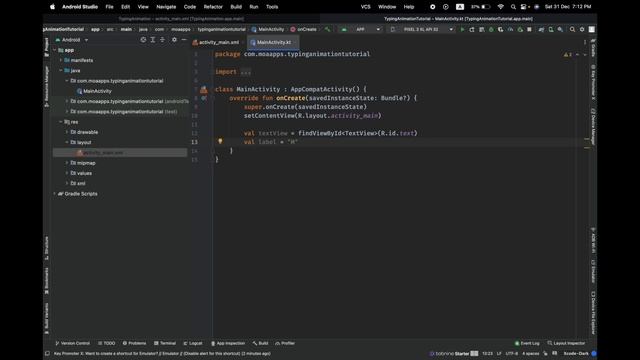The image size is (640, 360).
Task: Open the Profiler tool window
Action: point(285,343)
